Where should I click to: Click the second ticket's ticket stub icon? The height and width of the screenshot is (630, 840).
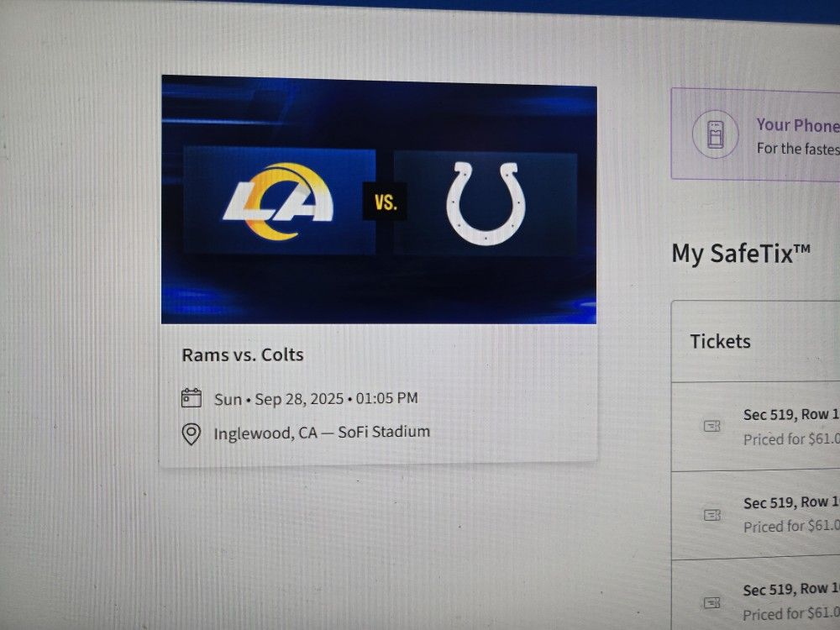click(712, 515)
